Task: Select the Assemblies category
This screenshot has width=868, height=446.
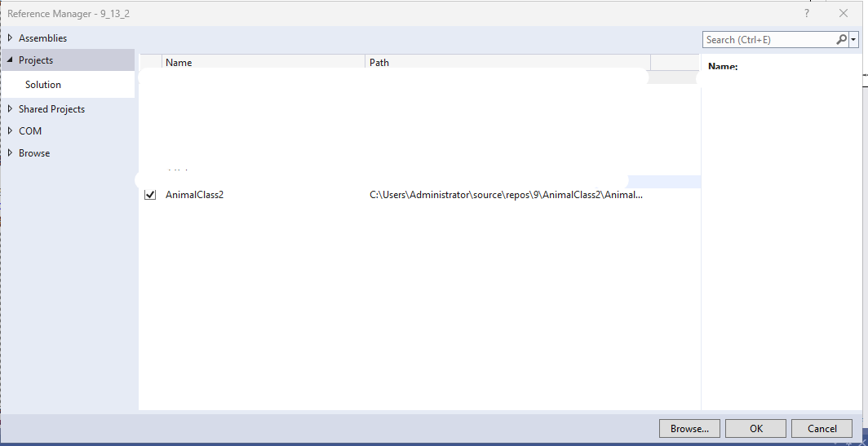Action: point(42,38)
